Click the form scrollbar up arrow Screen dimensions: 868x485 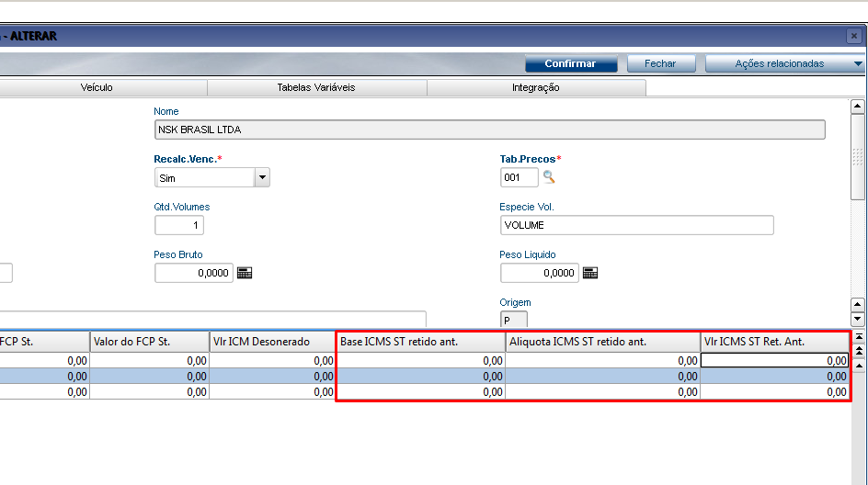(858, 107)
